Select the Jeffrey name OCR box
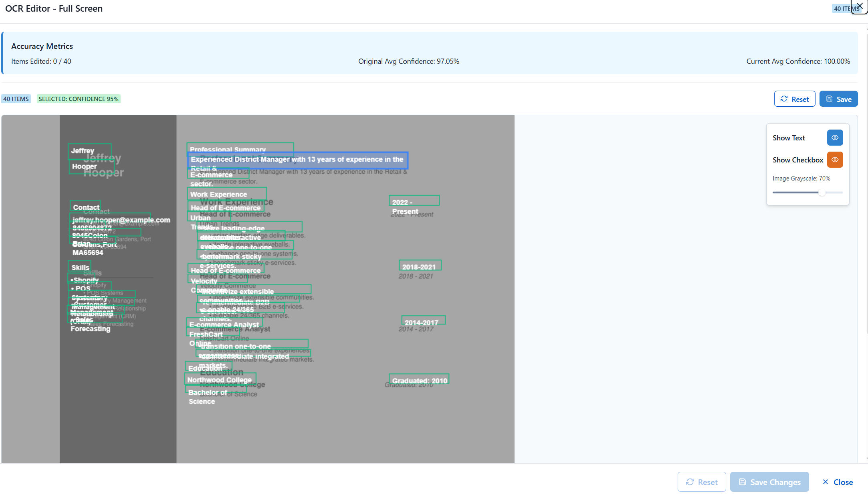 point(89,150)
